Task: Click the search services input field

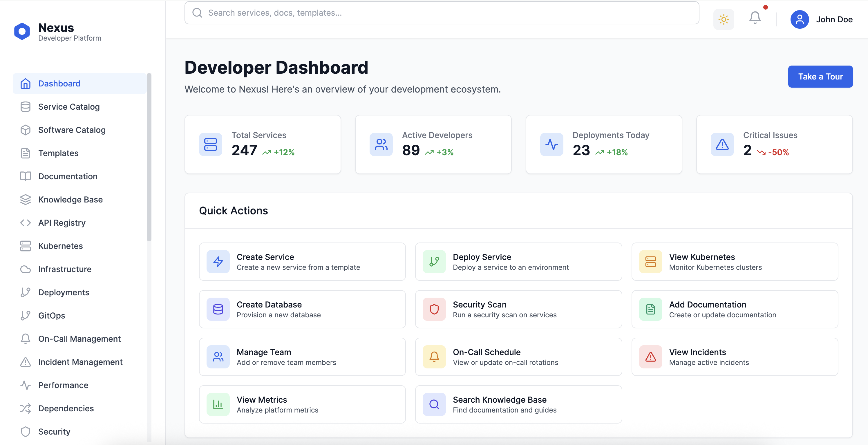Action: pyautogui.click(x=442, y=13)
